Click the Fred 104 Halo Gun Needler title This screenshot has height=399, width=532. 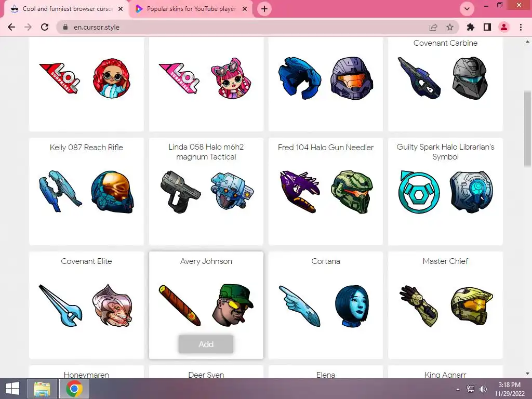point(326,148)
